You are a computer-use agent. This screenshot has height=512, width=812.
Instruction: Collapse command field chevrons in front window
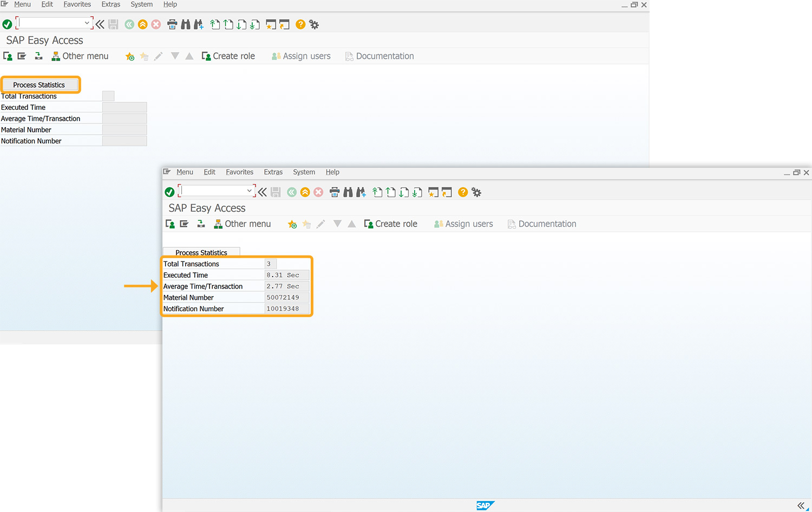(262, 192)
